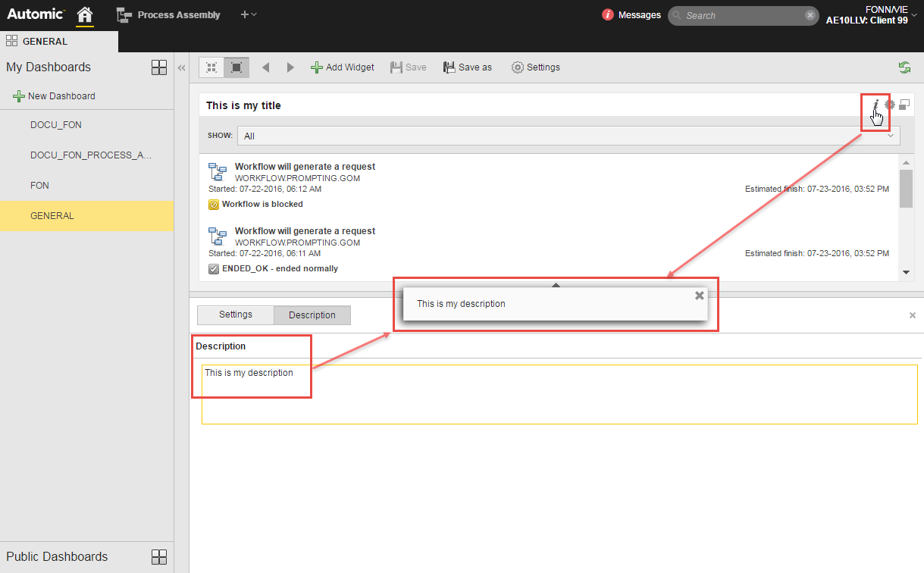Open the Process Assembly perspective

168,14
